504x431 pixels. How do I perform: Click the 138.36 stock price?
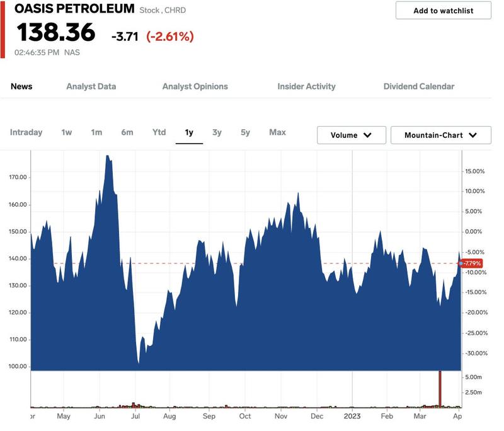click(56, 33)
